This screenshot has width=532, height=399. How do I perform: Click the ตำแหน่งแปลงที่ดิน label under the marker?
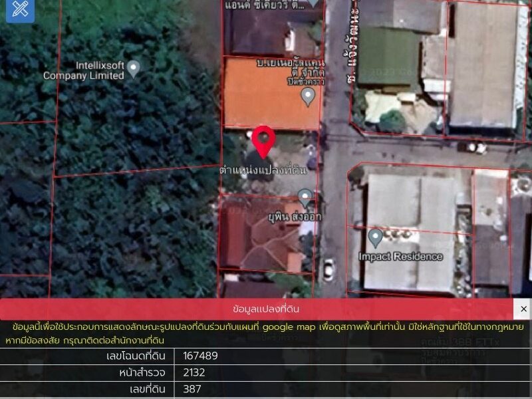(263, 170)
